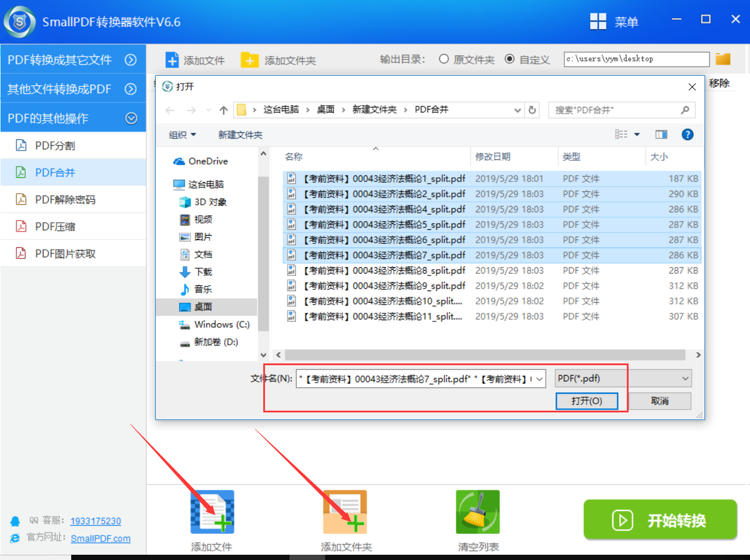Open 3D 对象 folder
Viewport: 750px width, 560px height.
point(203,202)
